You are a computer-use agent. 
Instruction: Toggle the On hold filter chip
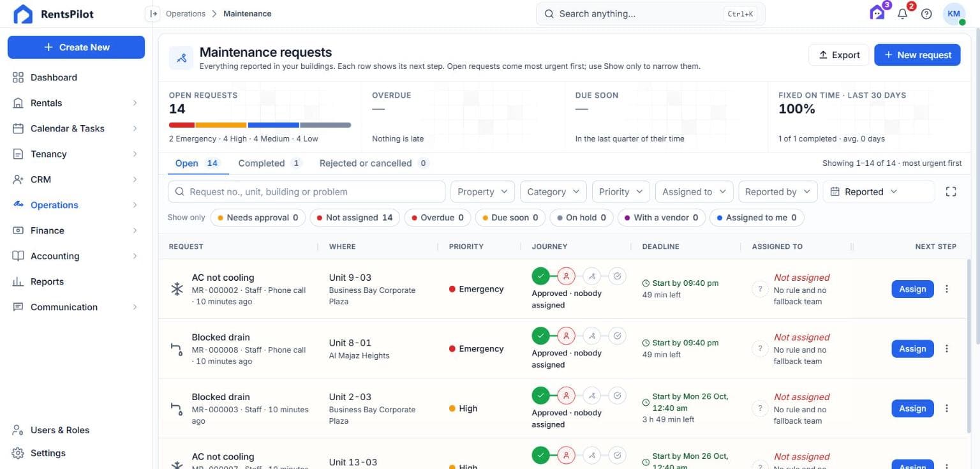(x=581, y=218)
